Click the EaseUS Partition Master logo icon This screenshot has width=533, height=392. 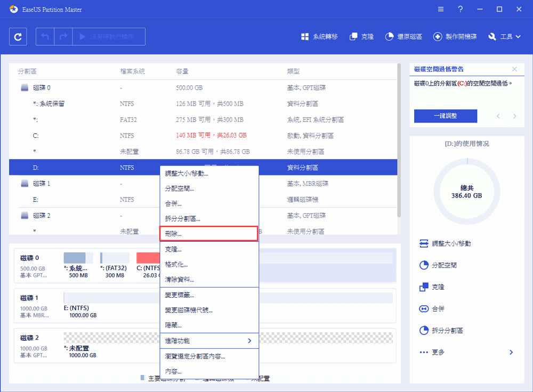tap(14, 9)
